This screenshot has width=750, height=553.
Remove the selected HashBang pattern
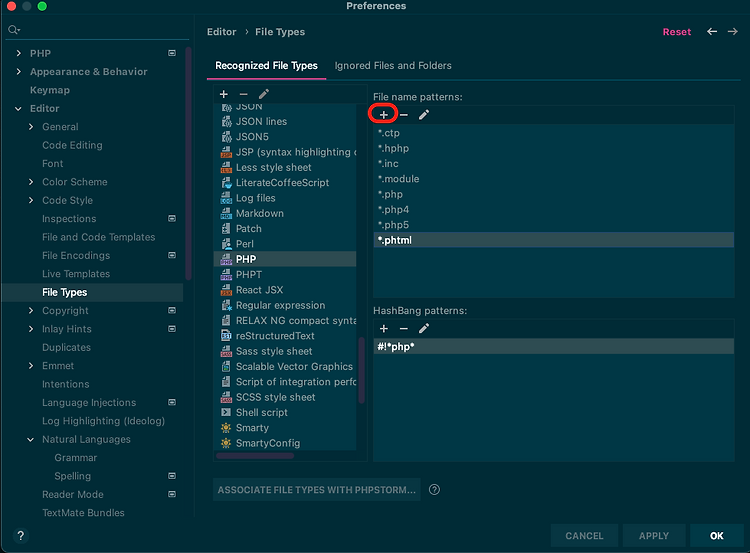coord(404,329)
